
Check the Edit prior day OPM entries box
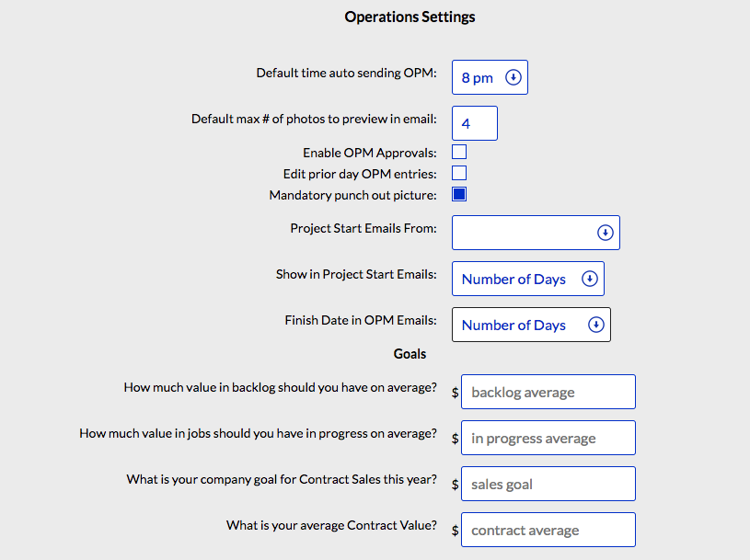pyautogui.click(x=459, y=173)
